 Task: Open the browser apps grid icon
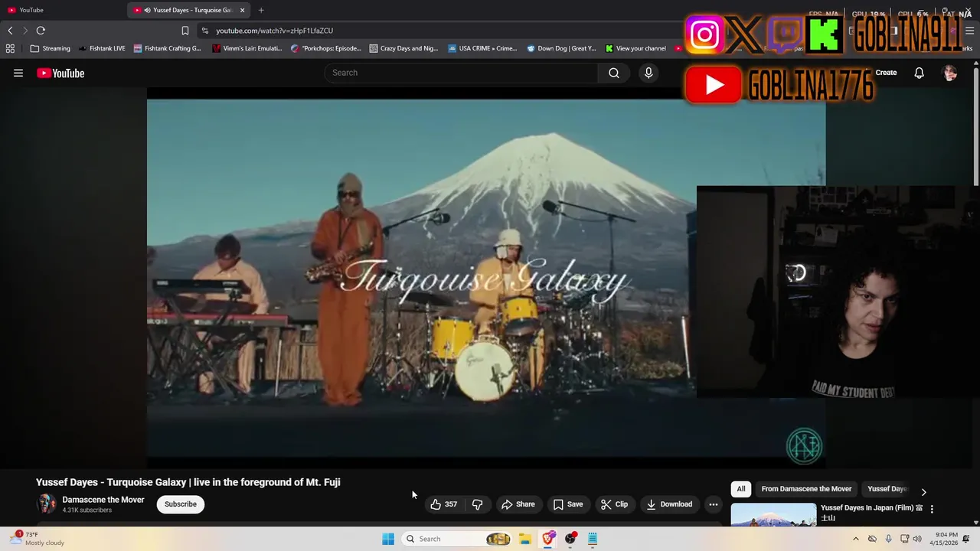pos(10,48)
